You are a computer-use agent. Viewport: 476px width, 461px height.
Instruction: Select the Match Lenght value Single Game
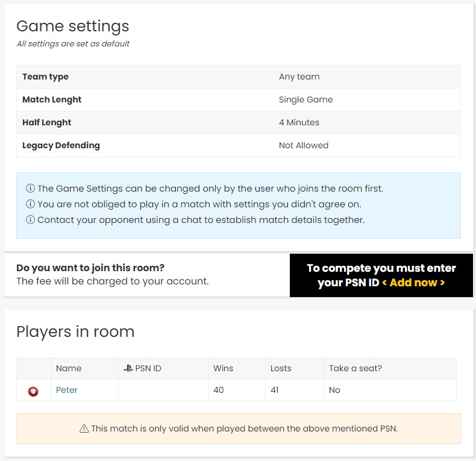click(x=305, y=99)
